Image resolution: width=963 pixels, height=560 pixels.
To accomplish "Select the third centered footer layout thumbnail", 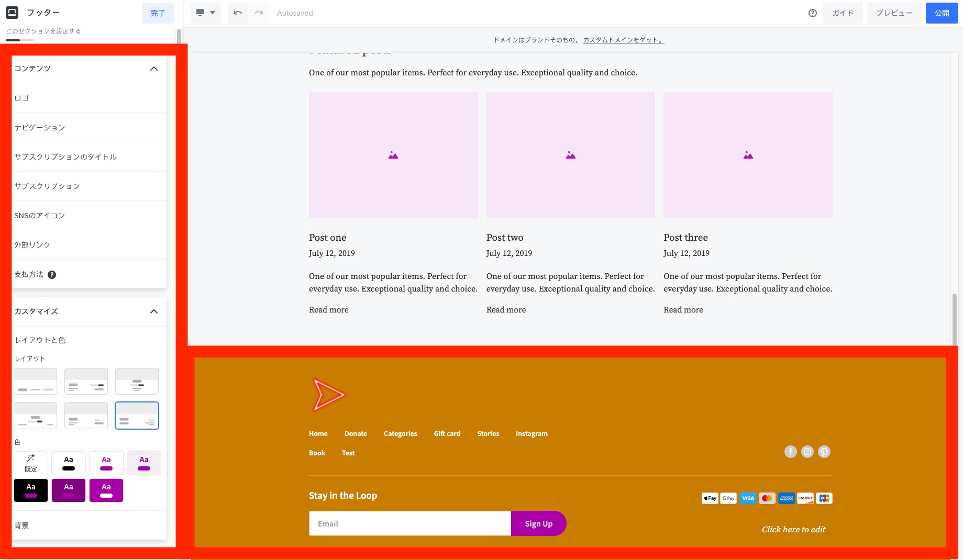I will click(137, 381).
